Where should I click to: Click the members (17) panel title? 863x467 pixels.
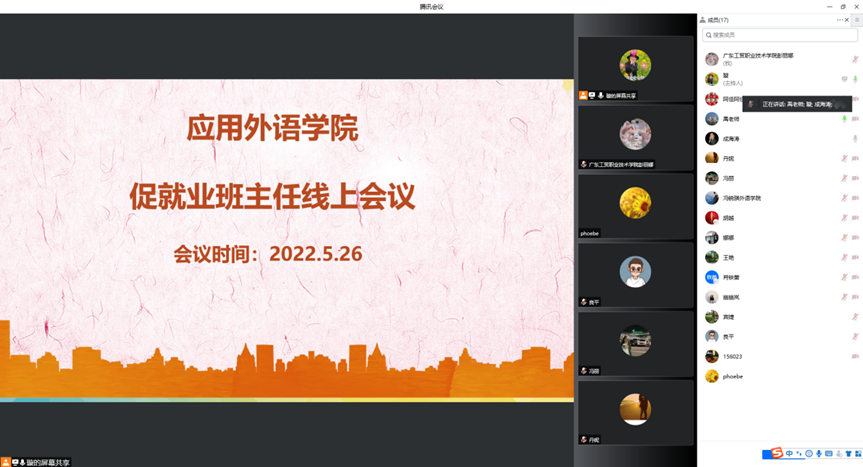click(x=718, y=20)
